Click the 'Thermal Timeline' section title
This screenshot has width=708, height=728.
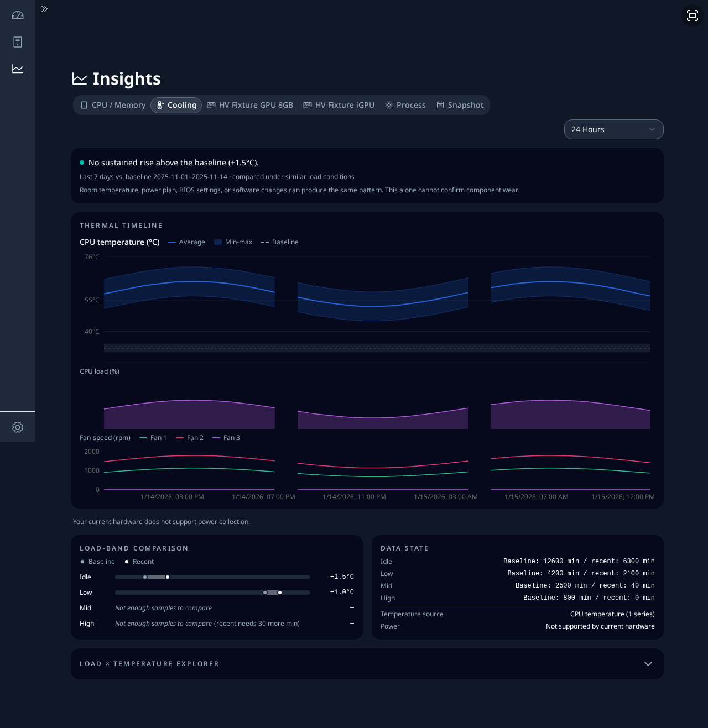[121, 226]
